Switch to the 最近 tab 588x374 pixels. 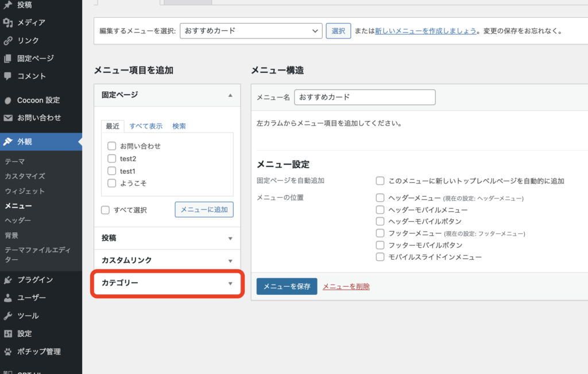pos(113,126)
